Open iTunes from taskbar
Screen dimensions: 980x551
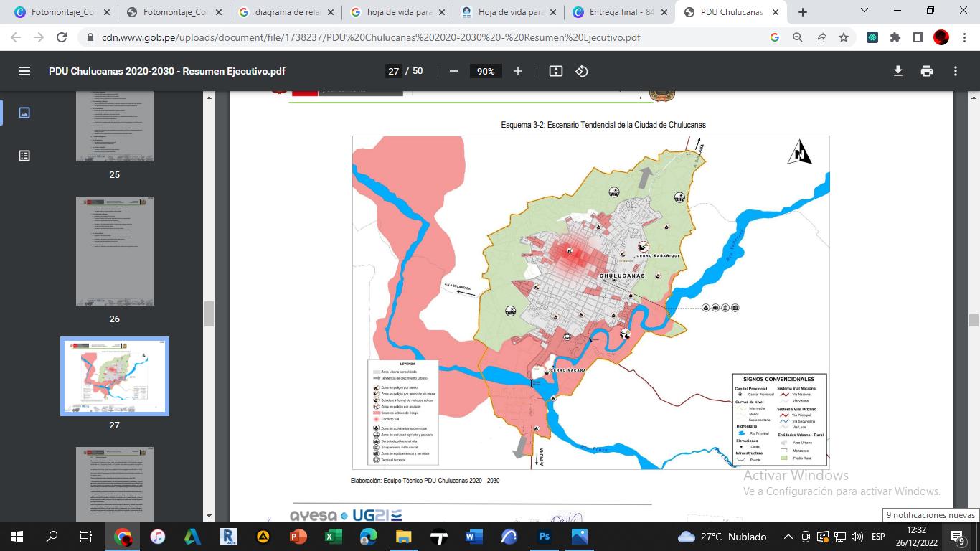pos(158,537)
